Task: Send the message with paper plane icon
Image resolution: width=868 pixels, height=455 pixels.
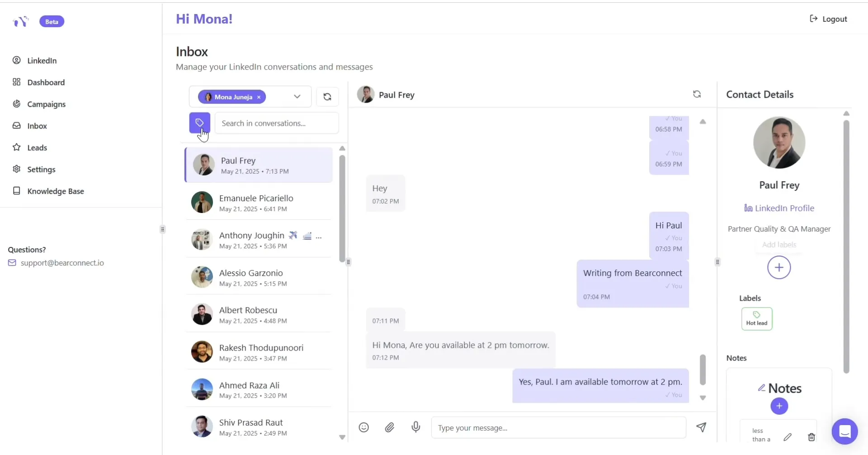Action: (x=701, y=427)
